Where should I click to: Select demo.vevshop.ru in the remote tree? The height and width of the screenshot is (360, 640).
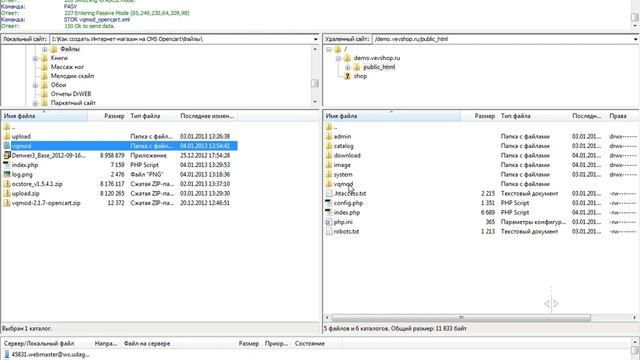point(376,58)
